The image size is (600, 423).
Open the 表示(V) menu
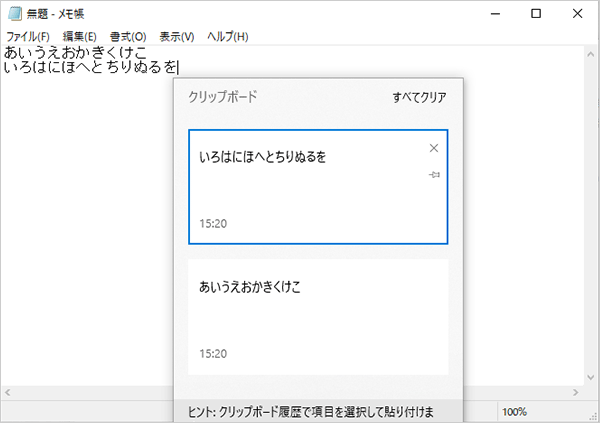tap(177, 37)
